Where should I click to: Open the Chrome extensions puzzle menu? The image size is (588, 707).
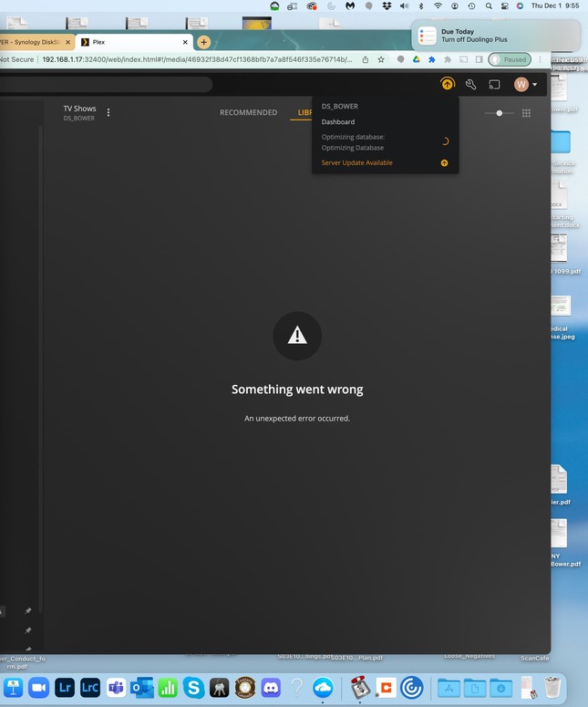[448, 59]
